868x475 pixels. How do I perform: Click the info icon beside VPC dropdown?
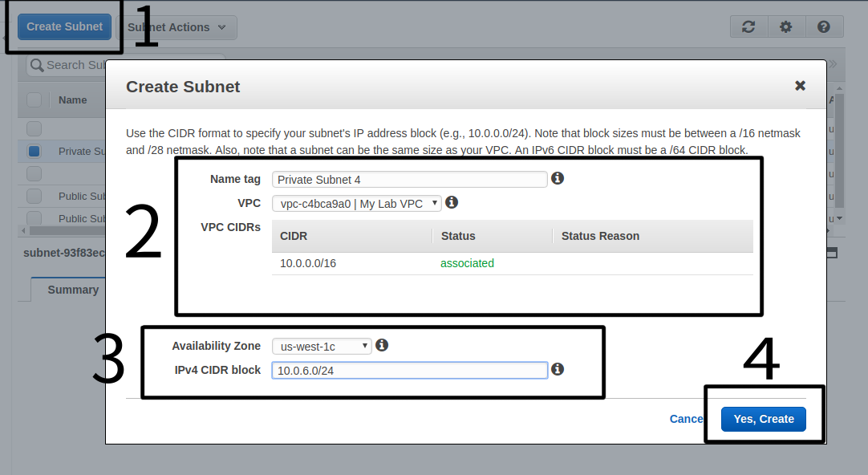click(x=452, y=202)
